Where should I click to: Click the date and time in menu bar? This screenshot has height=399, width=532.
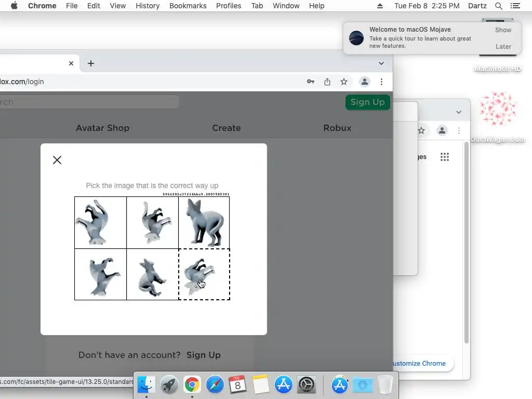427,6
